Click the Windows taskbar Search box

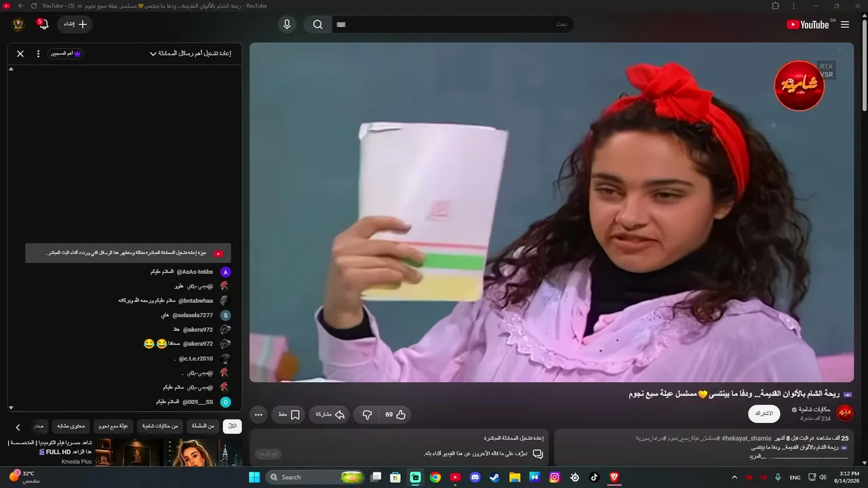pyautogui.click(x=315, y=477)
